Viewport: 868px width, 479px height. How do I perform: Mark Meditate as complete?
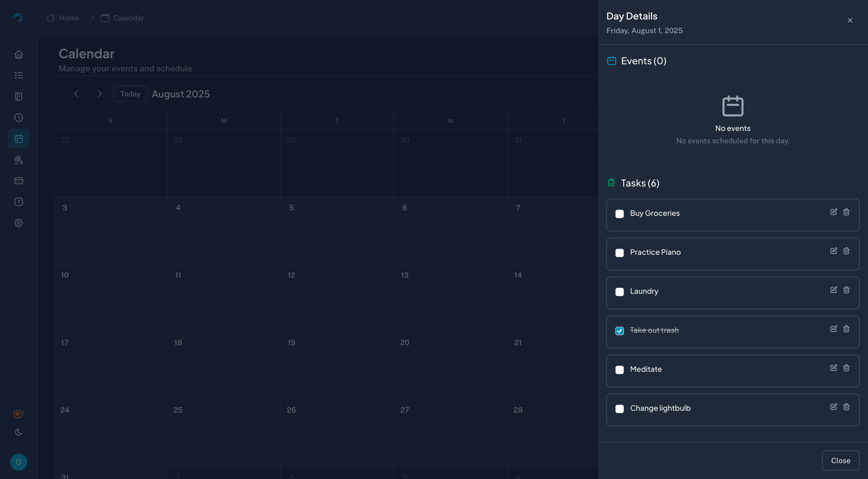click(619, 370)
